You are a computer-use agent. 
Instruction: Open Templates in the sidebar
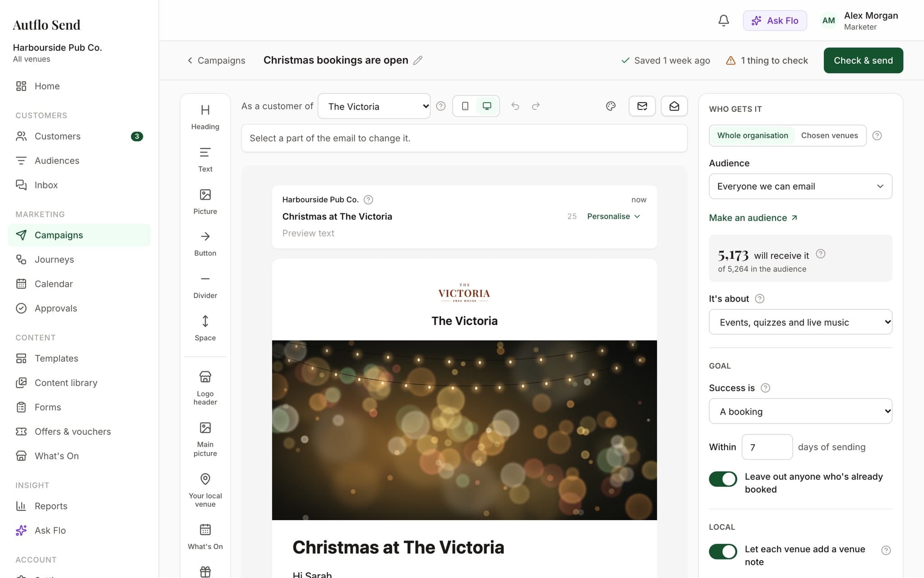pos(79,359)
